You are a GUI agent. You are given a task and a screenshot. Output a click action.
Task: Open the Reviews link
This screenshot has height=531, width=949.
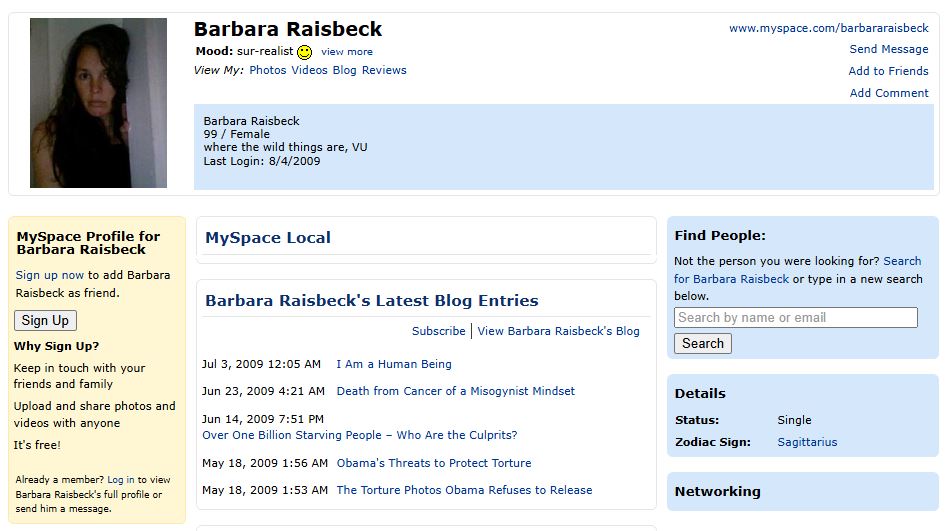tap(384, 70)
